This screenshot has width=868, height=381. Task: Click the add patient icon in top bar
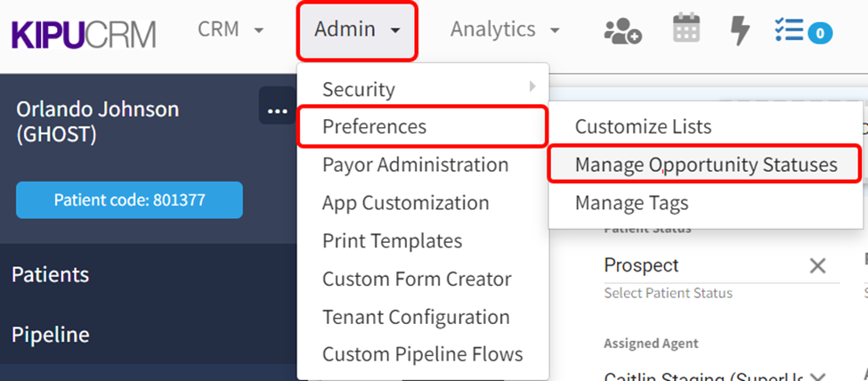(622, 30)
